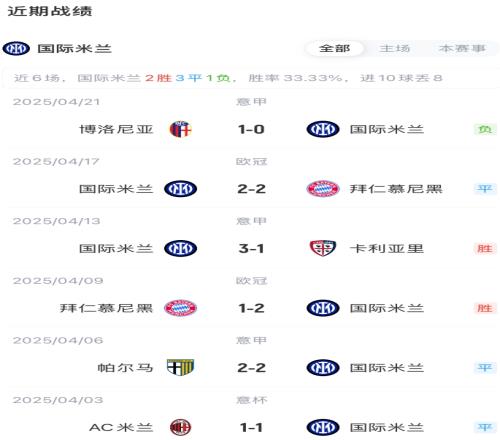This screenshot has width=500, height=440.
Task: Switch to the 主场 filter tab
Action: [395, 49]
